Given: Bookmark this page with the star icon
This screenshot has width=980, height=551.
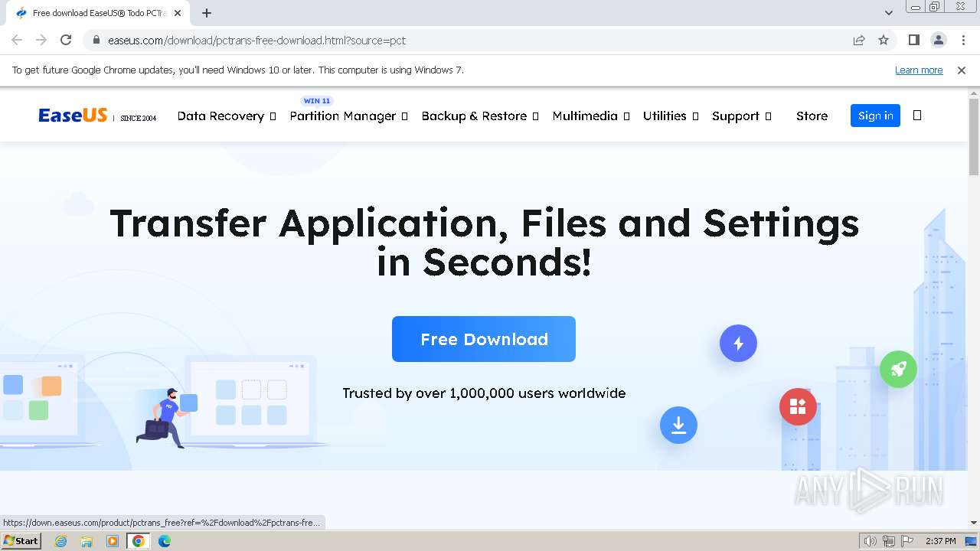Looking at the screenshot, I should point(884,40).
